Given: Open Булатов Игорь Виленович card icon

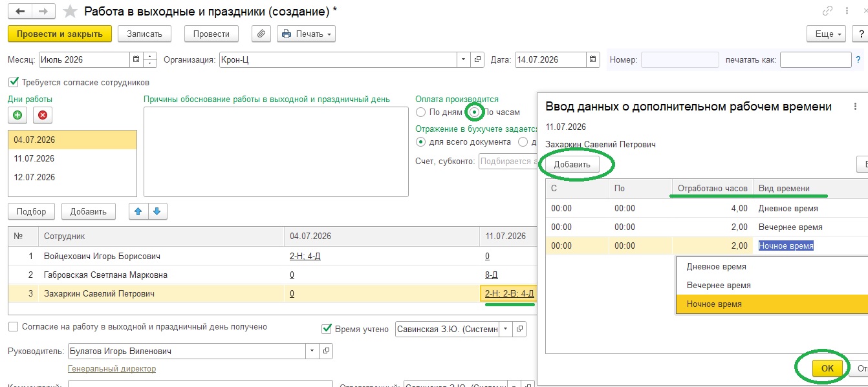Looking at the screenshot, I should click(326, 351).
